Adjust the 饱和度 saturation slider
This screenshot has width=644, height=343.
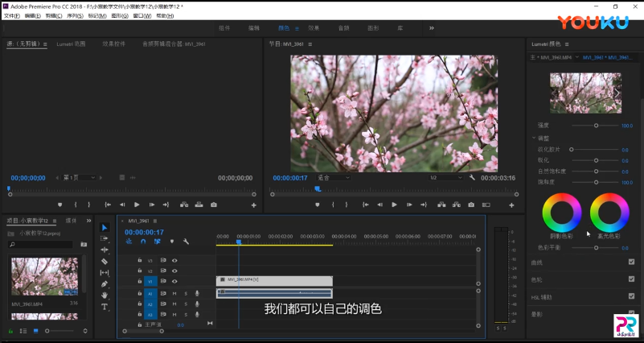596,182
